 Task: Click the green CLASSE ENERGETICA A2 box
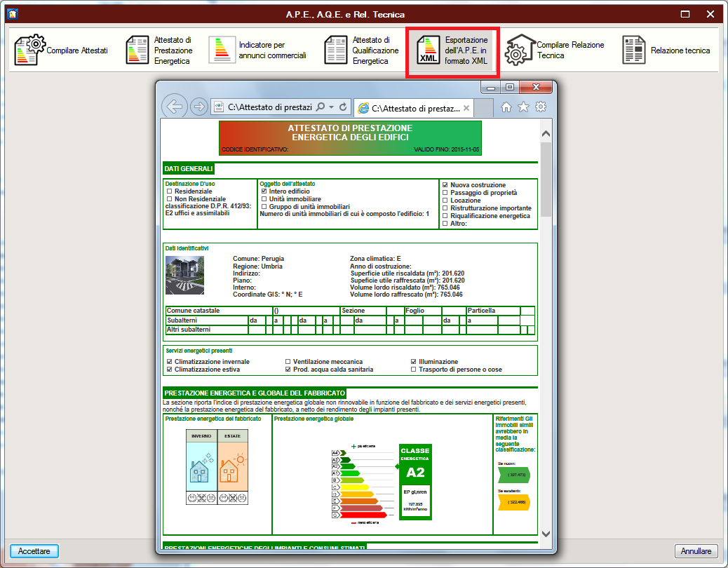415,482
